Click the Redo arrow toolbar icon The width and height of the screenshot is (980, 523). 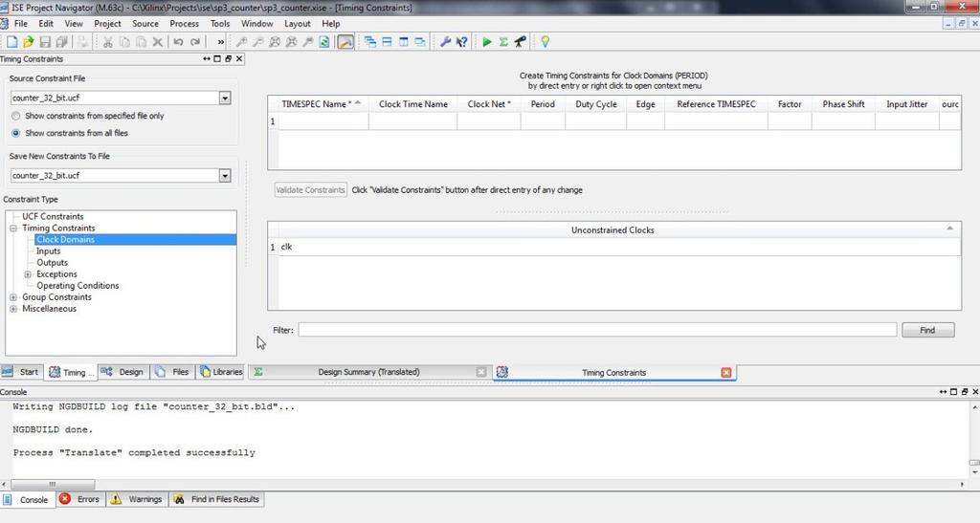point(195,42)
